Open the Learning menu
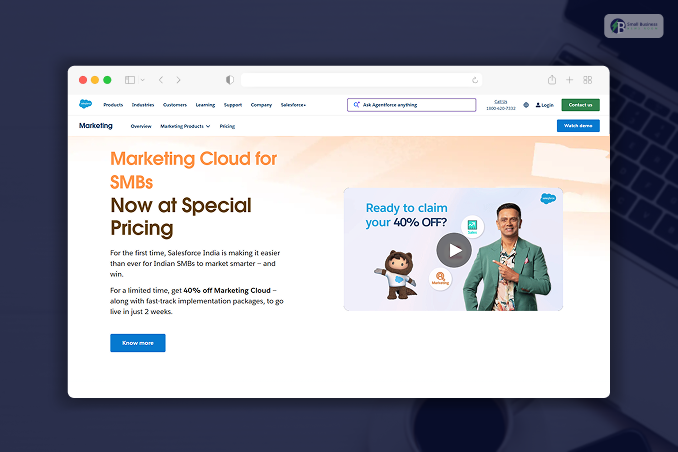Image resolution: width=678 pixels, height=452 pixels. (x=205, y=105)
